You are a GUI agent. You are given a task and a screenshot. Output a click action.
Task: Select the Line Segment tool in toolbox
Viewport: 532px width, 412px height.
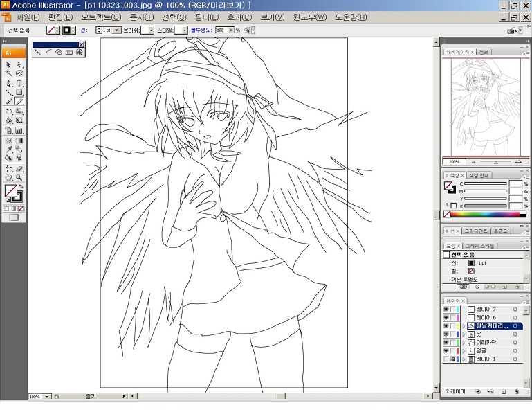pos(8,92)
